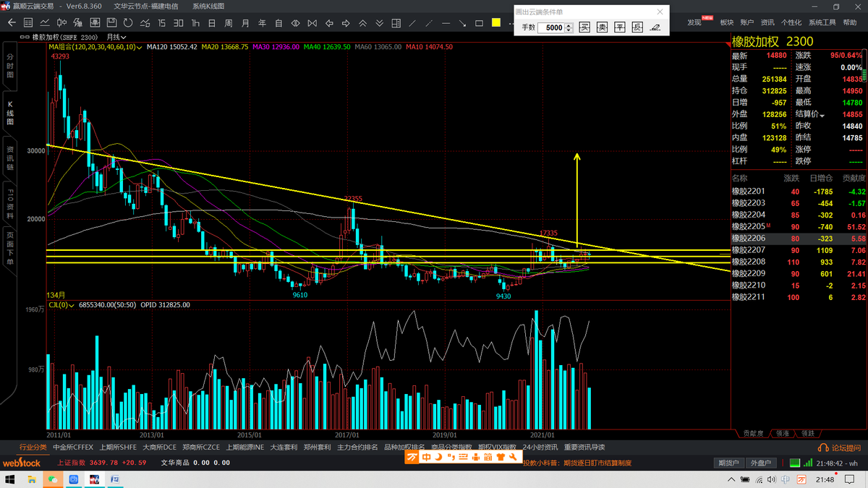Switch to daily period 日 icon
Viewport: 868px width, 488px height.
pos(212,23)
